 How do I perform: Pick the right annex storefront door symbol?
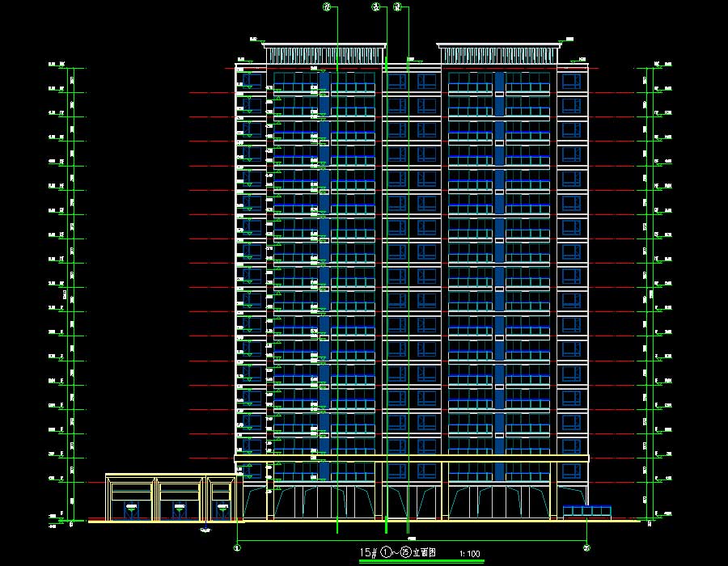[x=222, y=511]
